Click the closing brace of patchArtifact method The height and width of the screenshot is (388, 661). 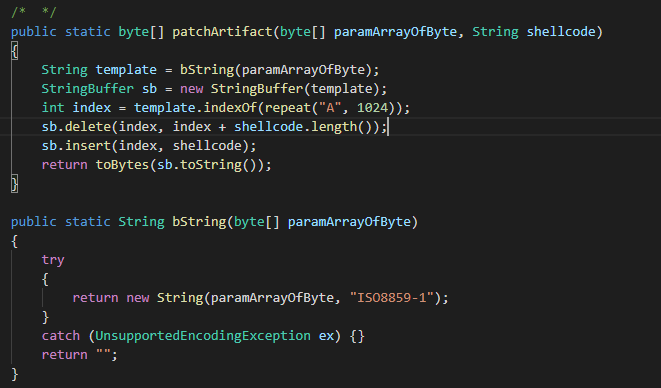(14, 184)
